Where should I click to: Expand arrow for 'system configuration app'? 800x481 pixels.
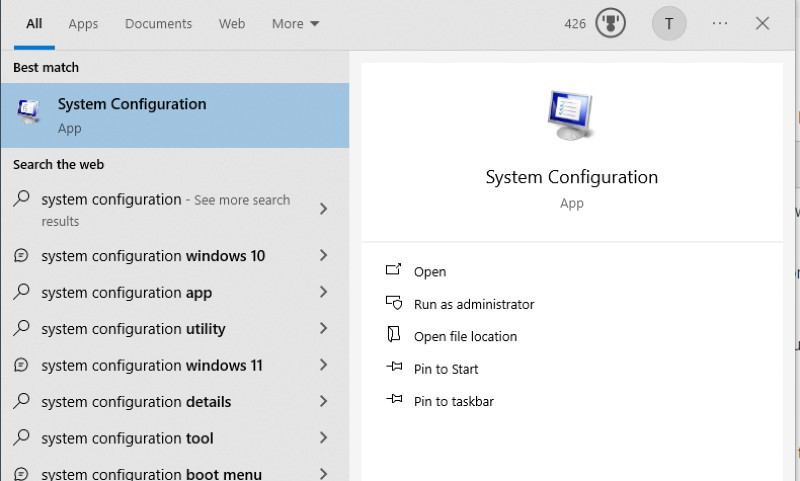tap(323, 292)
